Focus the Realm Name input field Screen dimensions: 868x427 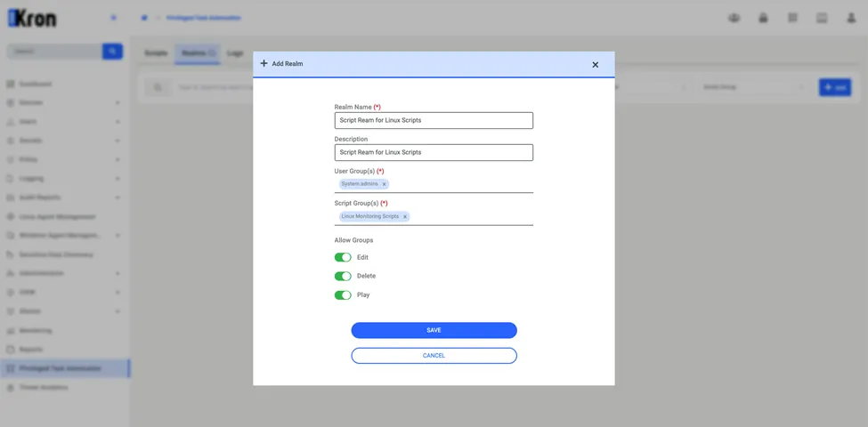coord(434,121)
